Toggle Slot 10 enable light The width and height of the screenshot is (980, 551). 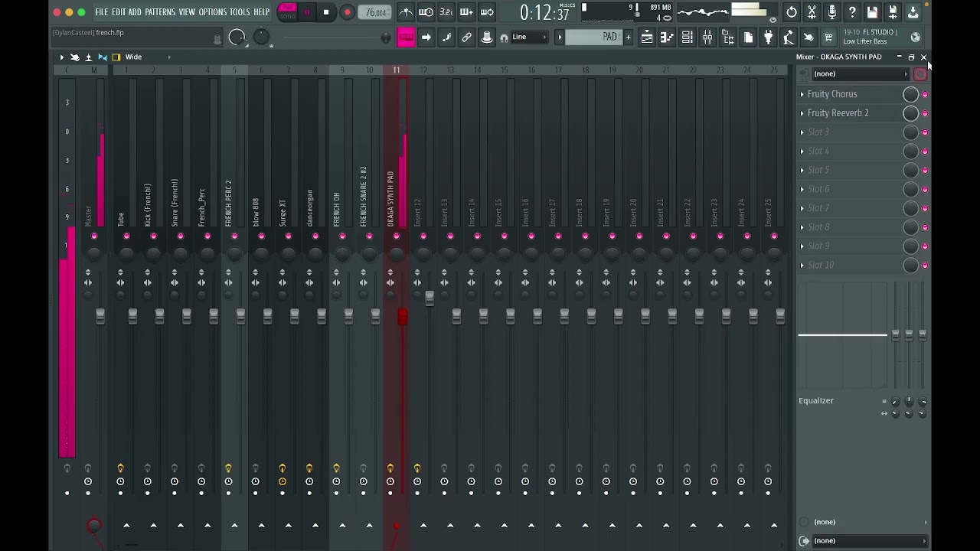coord(925,266)
